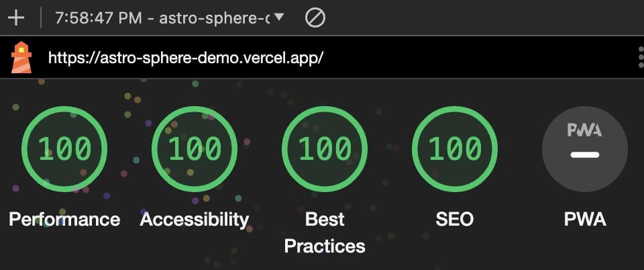Open the astro-sphere-demo.vercel.app URL link
The width and height of the screenshot is (644, 270).
(186, 58)
